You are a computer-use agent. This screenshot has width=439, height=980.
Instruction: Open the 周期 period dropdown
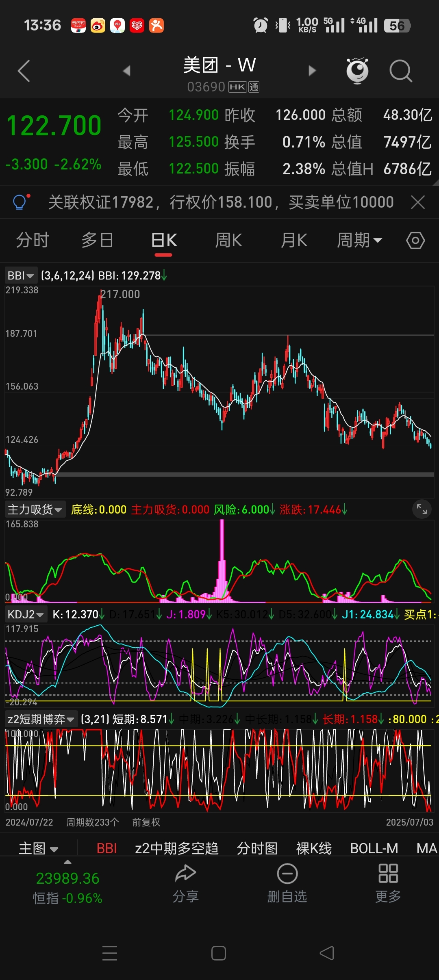tap(359, 240)
